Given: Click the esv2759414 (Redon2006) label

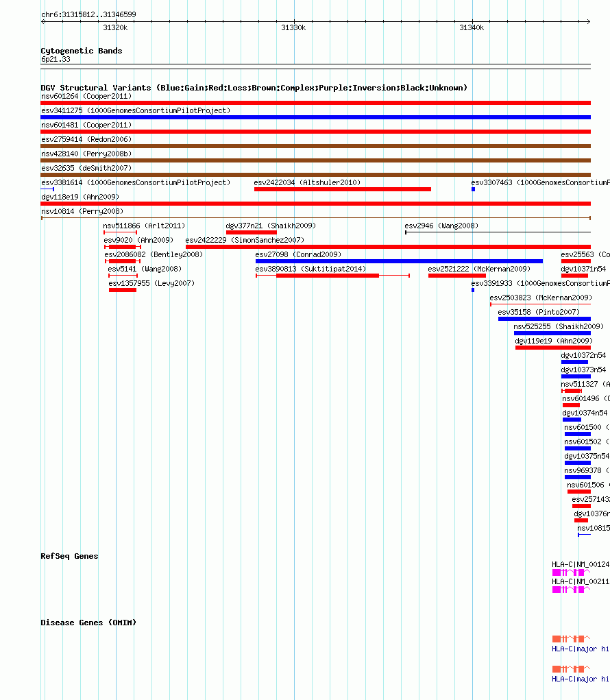Looking at the screenshot, I should coord(86,139).
